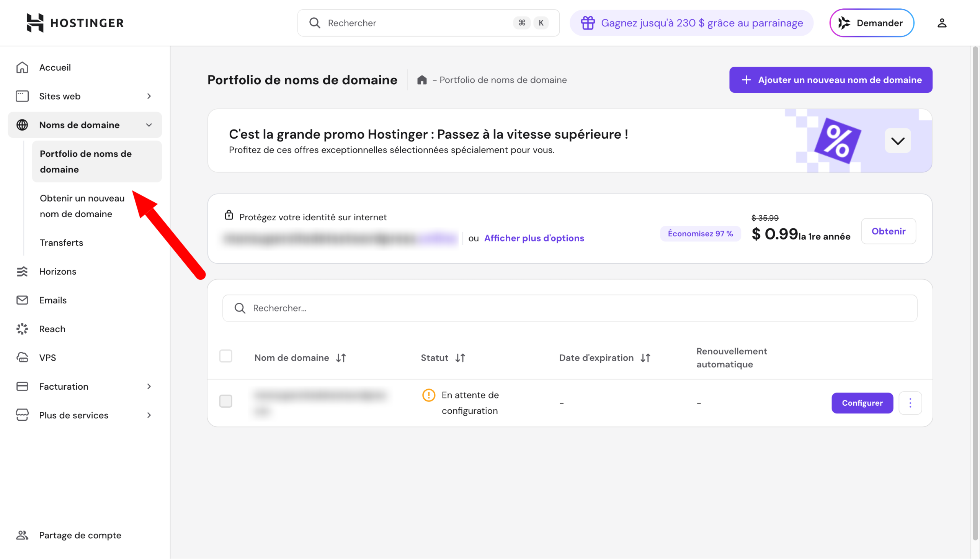
Task: Open Accueil in the sidebar
Action: click(85, 67)
